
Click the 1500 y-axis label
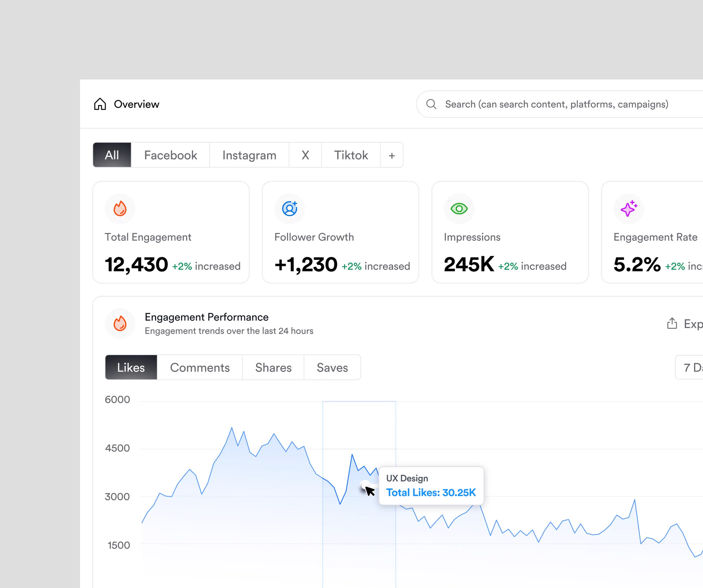coord(119,545)
